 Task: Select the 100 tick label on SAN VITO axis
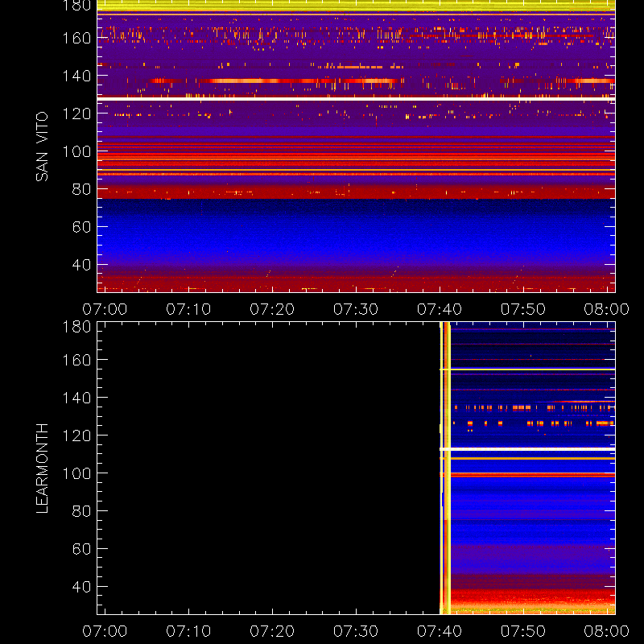[x=76, y=151]
